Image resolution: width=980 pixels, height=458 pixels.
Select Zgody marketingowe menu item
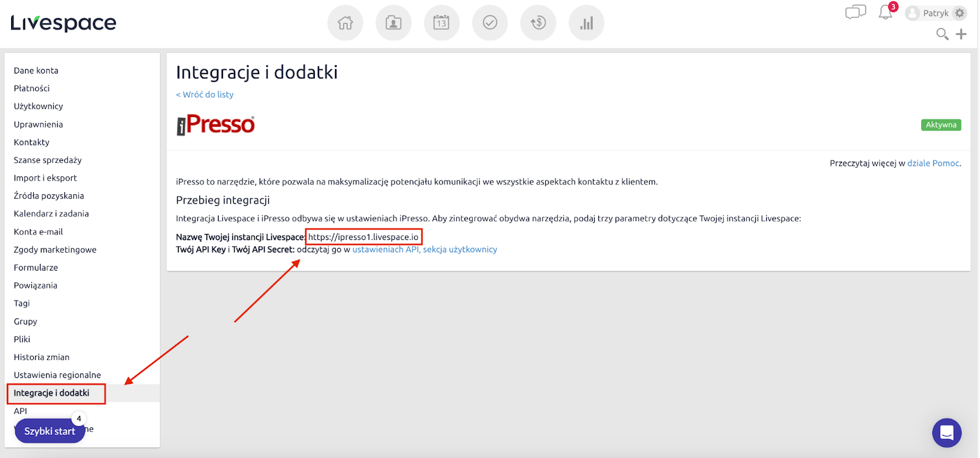point(55,249)
